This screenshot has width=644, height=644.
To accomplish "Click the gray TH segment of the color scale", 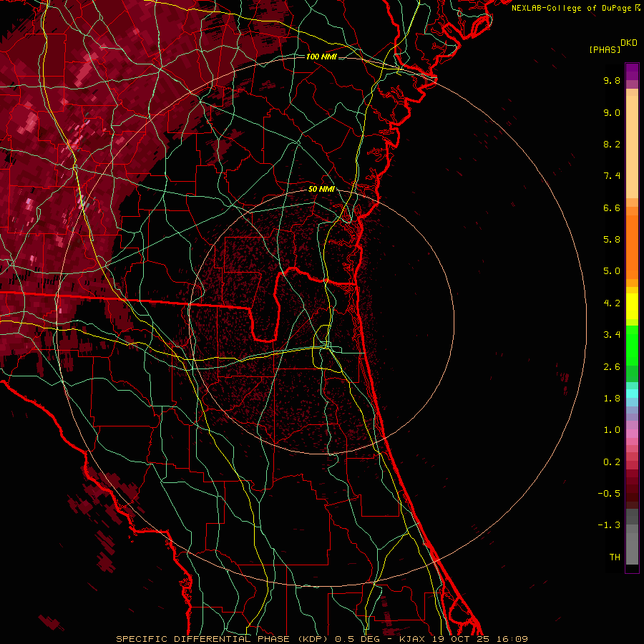I will click(x=632, y=548).
